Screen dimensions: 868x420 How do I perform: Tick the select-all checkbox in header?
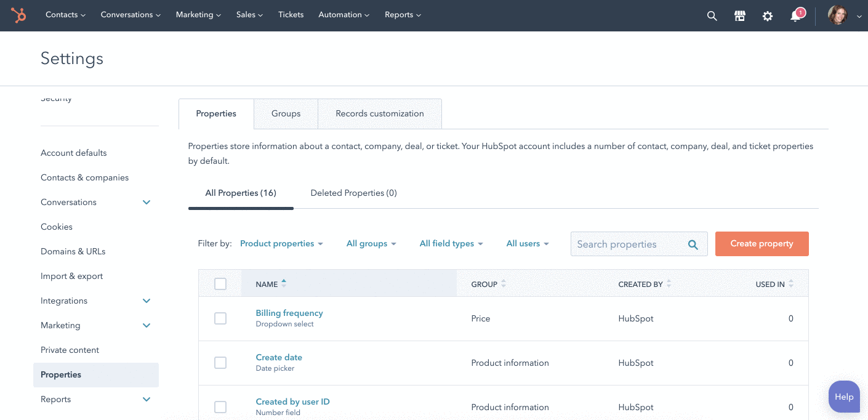pyautogui.click(x=220, y=284)
